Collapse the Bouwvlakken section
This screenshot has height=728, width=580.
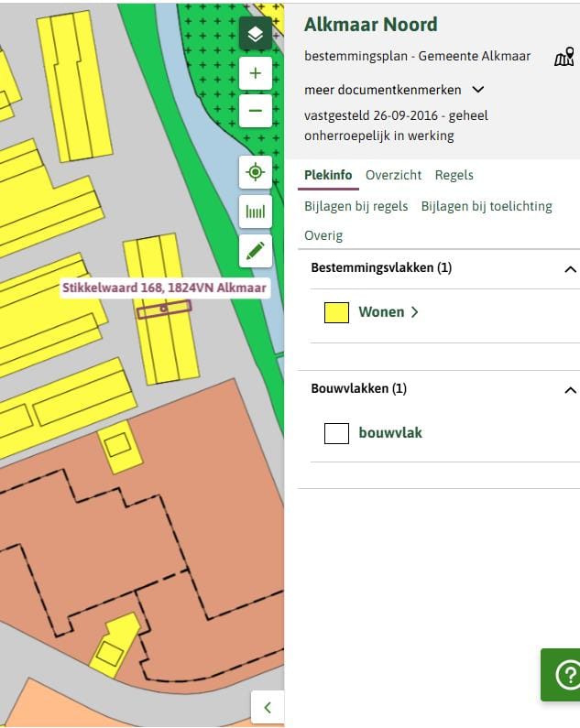(x=570, y=390)
